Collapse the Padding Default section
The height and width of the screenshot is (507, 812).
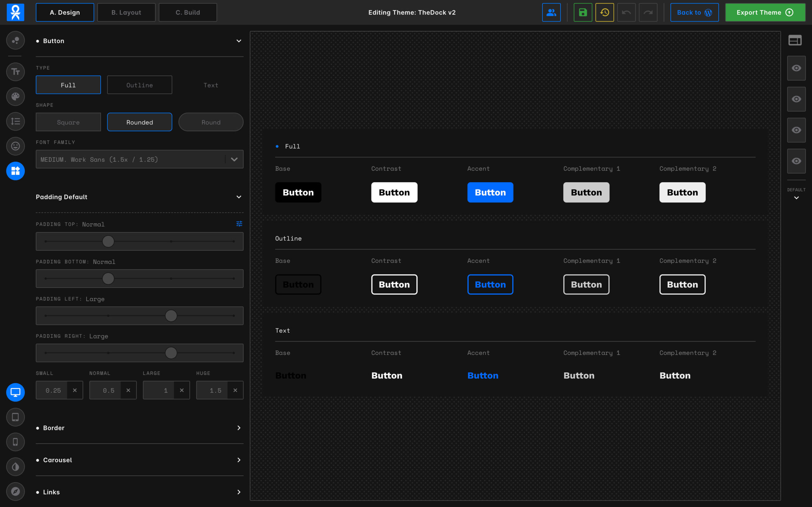(239, 197)
